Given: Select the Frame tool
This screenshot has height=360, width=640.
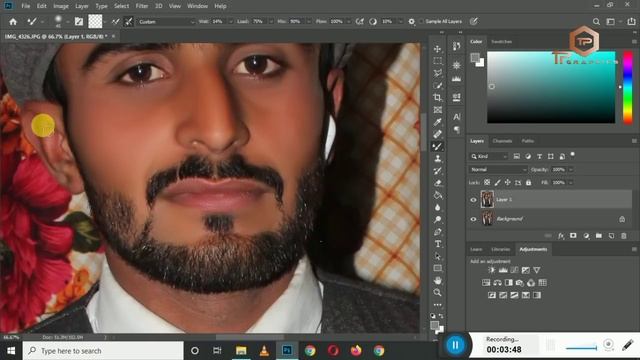Looking at the screenshot, I should (x=438, y=110).
